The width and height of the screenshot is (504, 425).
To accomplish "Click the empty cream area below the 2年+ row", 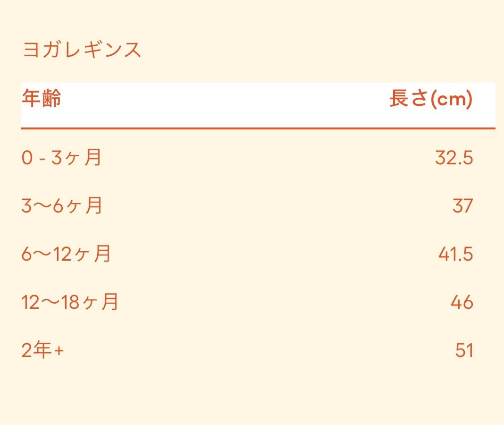I will [252, 394].
